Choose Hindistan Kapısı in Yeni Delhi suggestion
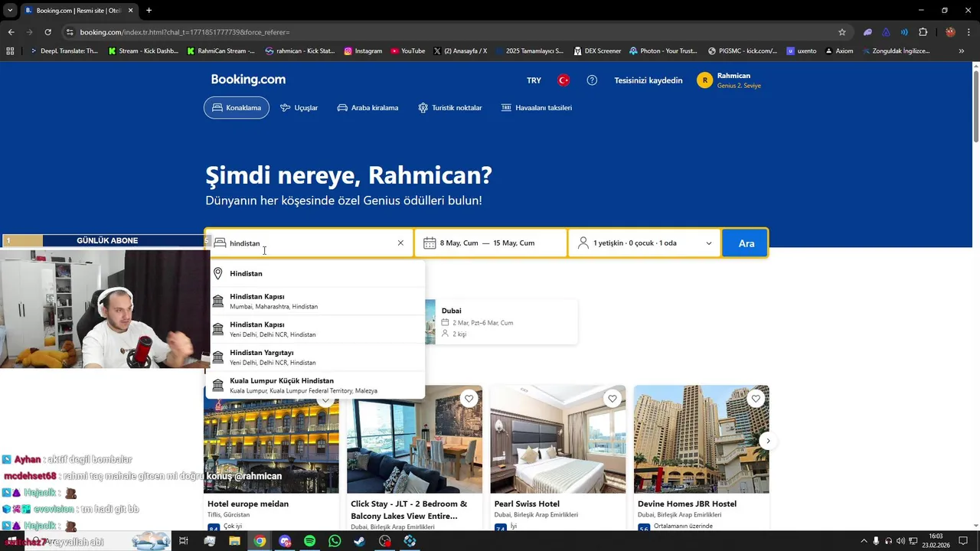This screenshot has width=980, height=551. click(x=317, y=329)
